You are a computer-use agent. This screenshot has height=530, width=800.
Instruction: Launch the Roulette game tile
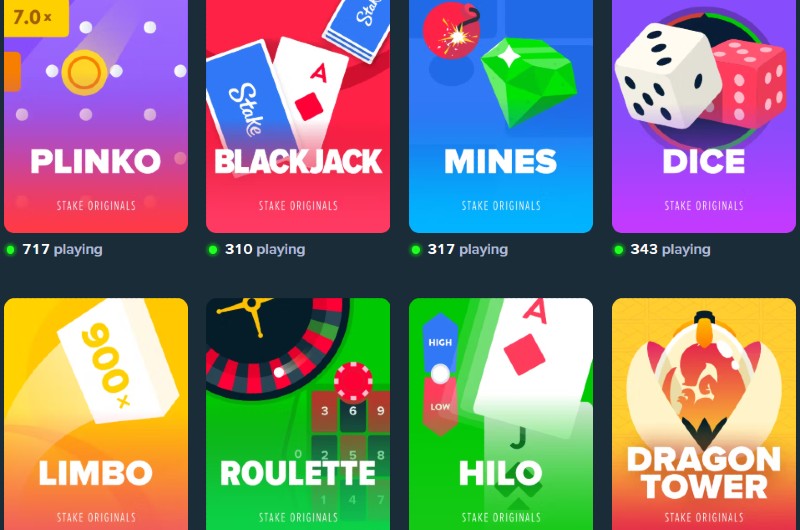[x=298, y=414]
